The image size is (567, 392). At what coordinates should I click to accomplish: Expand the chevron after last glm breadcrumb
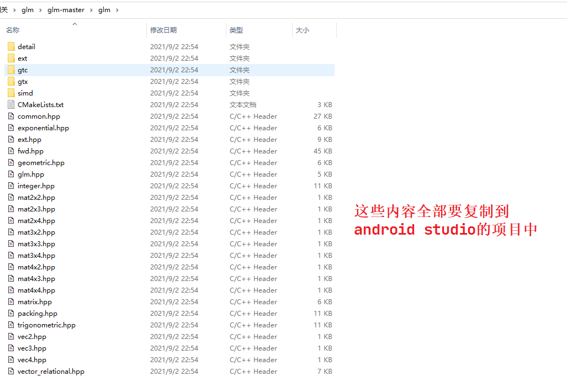(x=117, y=10)
